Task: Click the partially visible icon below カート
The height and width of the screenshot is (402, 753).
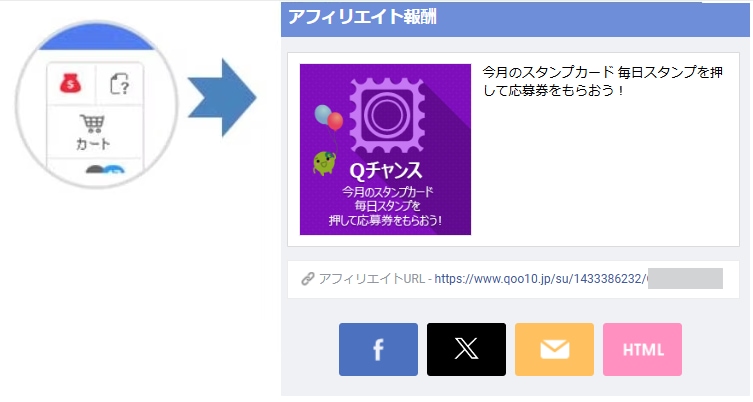Action: point(105,169)
